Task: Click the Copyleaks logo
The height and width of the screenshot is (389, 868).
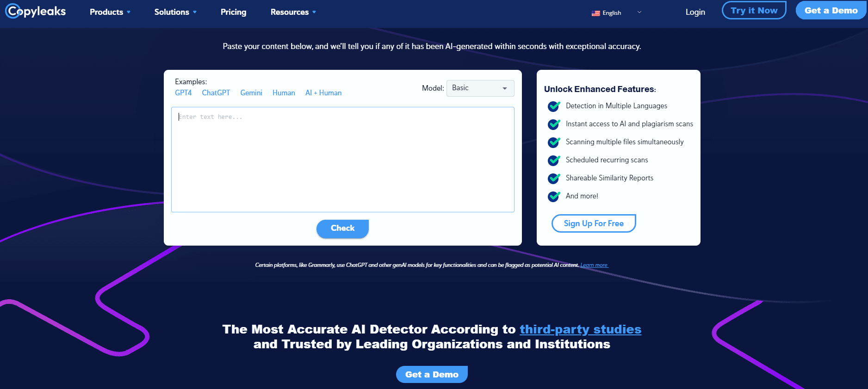Action: pyautogui.click(x=36, y=11)
